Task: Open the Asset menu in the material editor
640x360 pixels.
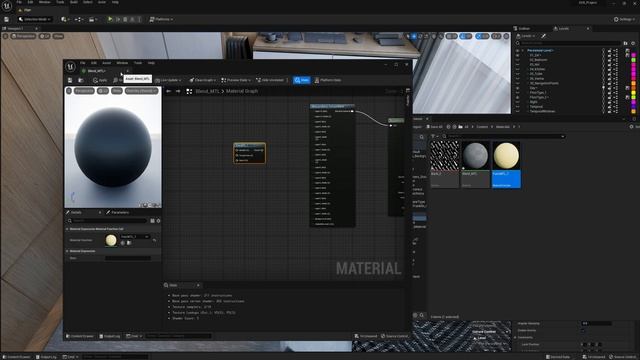Action: tap(107, 63)
